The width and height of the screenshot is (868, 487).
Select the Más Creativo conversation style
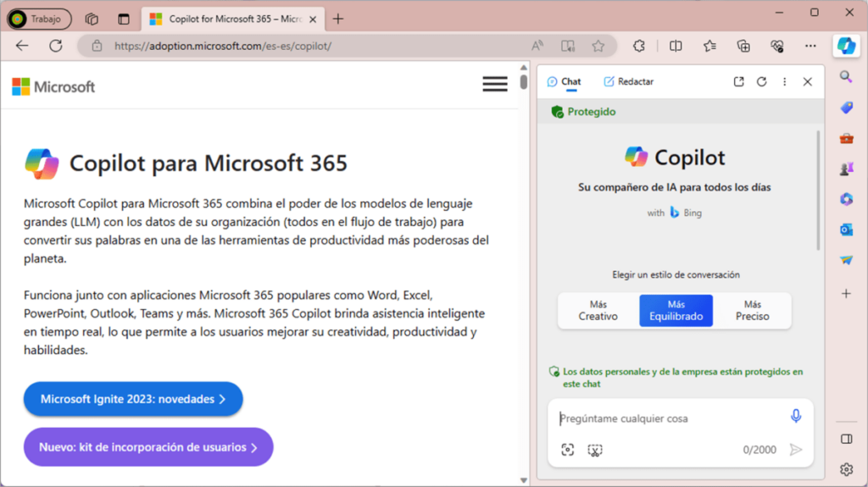(x=598, y=311)
